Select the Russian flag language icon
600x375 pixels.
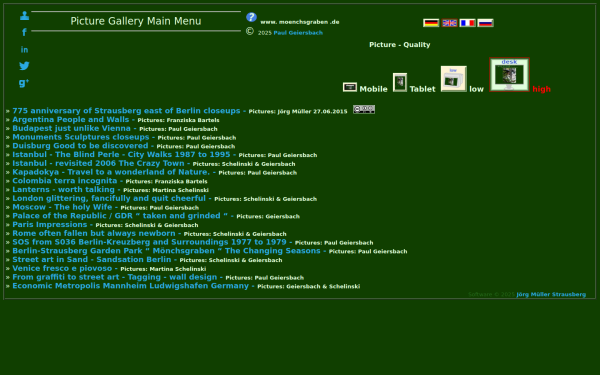point(485,23)
